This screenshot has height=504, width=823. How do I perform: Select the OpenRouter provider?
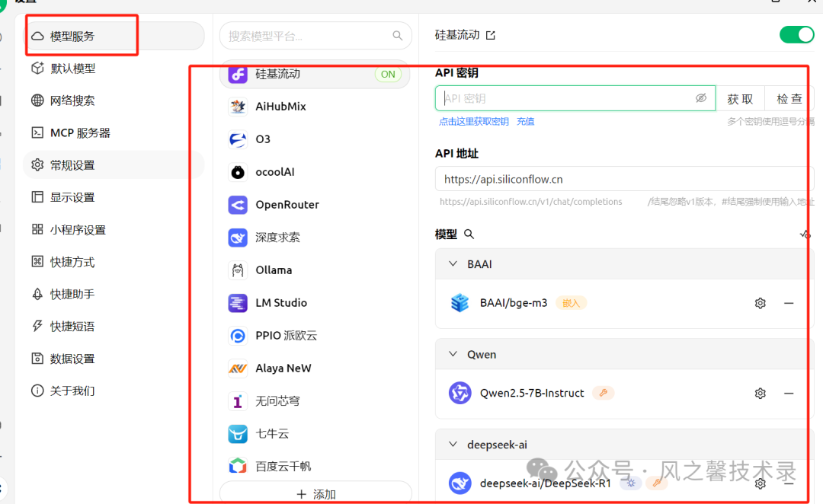(x=315, y=205)
